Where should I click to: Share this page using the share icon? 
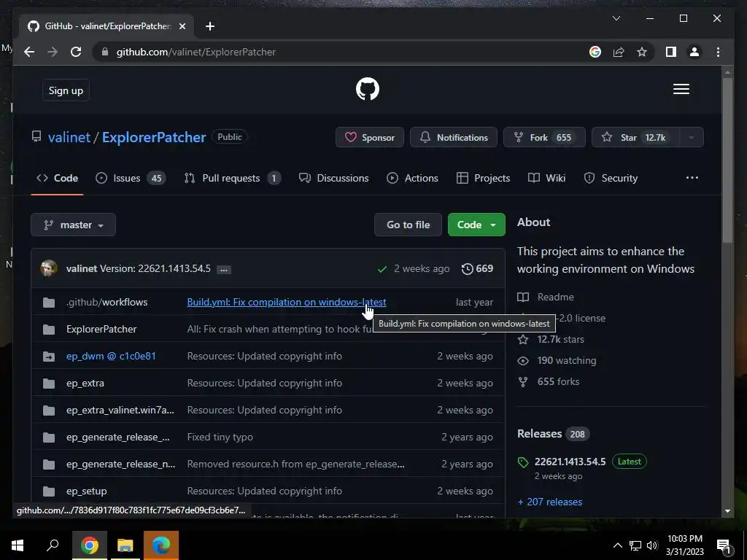coord(619,52)
